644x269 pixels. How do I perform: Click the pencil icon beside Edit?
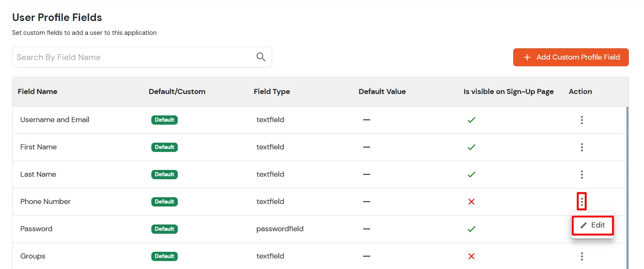coord(584,225)
